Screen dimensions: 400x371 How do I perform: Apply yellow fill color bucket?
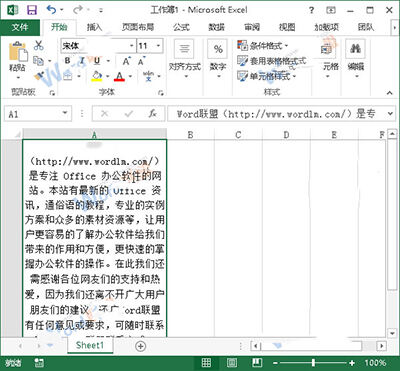tap(97, 76)
